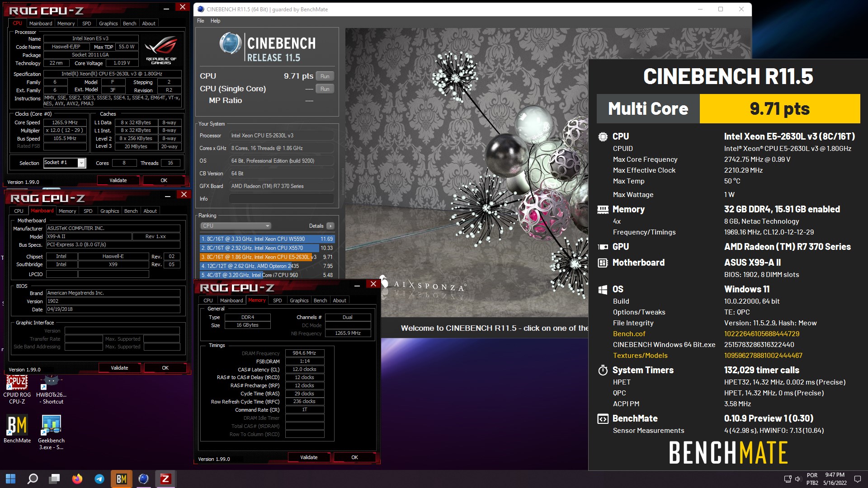Open About tab in bottom CPU-Z window
868x488 pixels.
[340, 300]
